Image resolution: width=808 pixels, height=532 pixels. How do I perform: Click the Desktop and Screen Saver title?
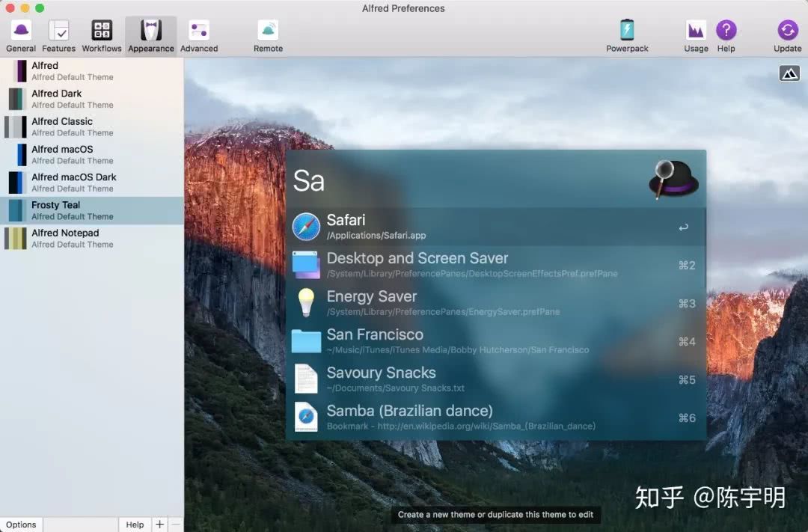(x=417, y=258)
